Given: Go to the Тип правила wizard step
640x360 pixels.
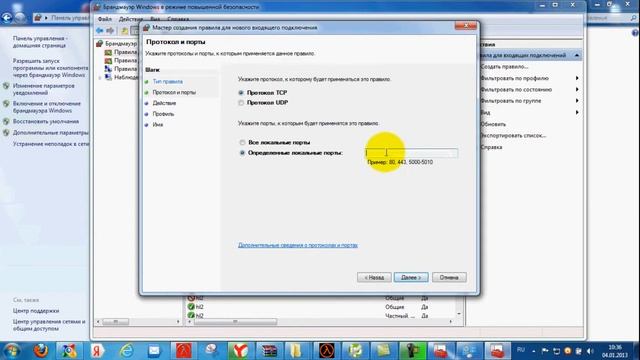Looking at the screenshot, I should [168, 82].
